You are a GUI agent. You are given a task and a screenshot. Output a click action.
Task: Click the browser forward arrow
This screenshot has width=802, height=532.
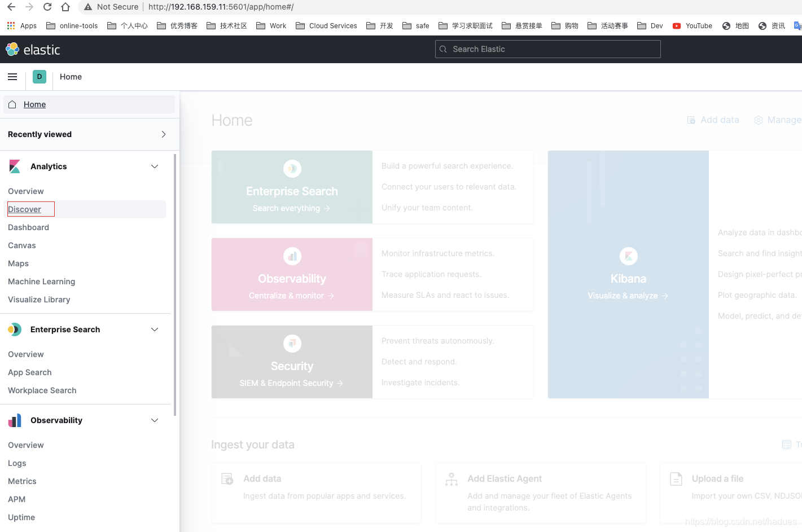(x=29, y=7)
